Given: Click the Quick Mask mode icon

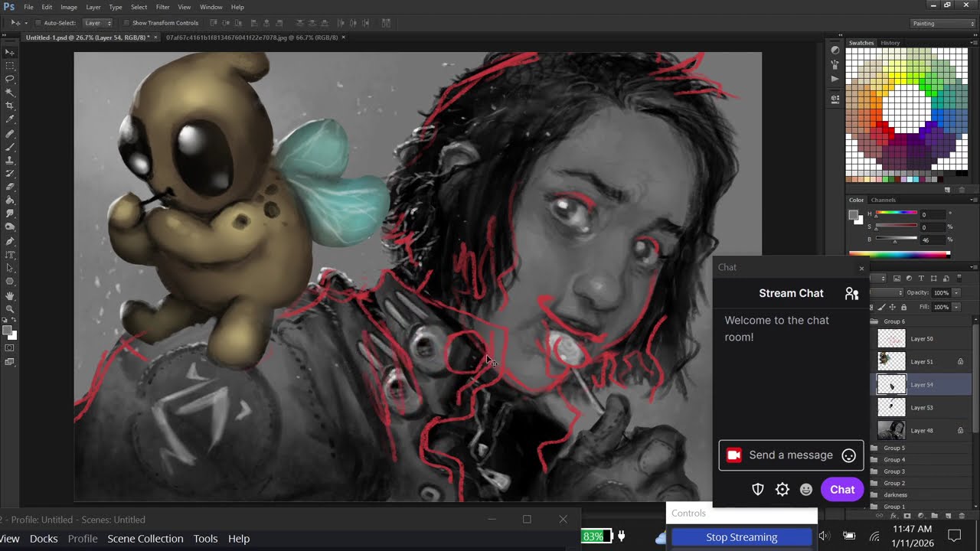Looking at the screenshot, I should (10, 348).
